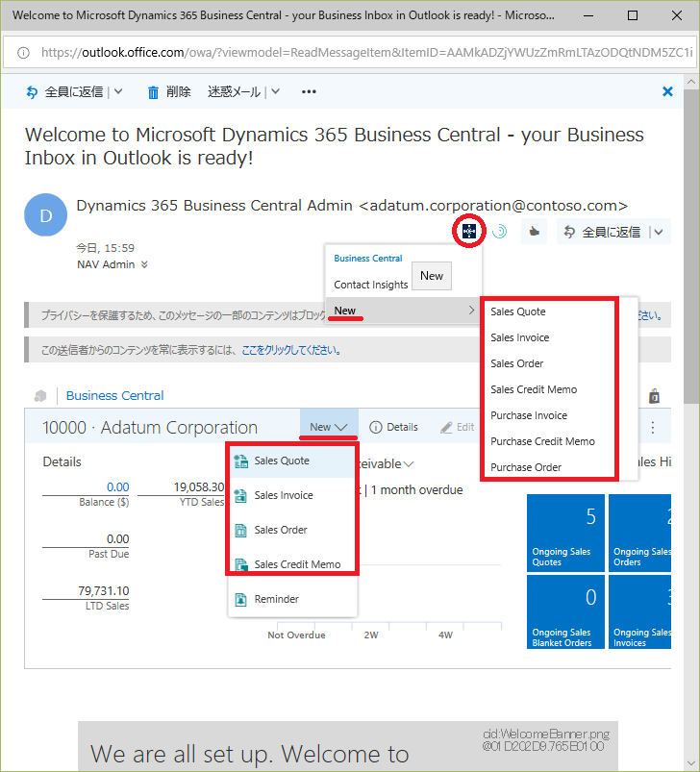Click the thumbs-up like icon

(534, 232)
